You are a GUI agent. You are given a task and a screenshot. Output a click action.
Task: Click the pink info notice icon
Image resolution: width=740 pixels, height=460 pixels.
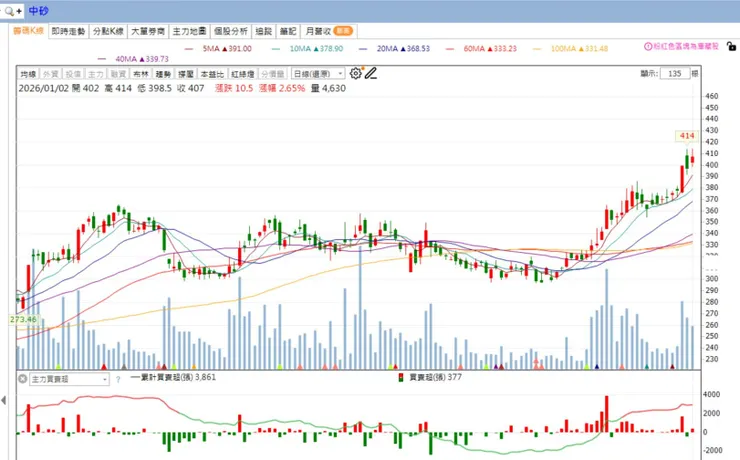tap(648, 47)
